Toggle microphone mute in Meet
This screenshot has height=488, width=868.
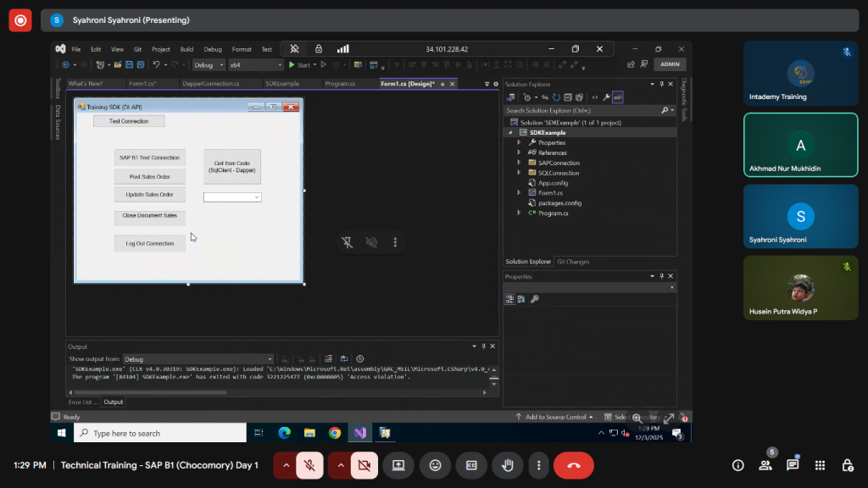coord(309,465)
